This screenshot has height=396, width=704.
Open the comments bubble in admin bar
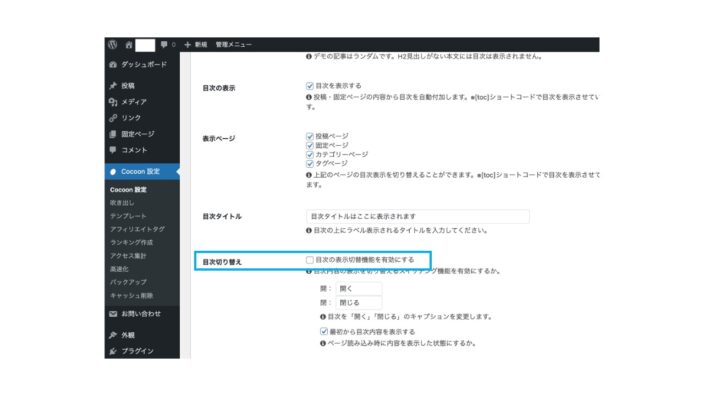(164, 44)
